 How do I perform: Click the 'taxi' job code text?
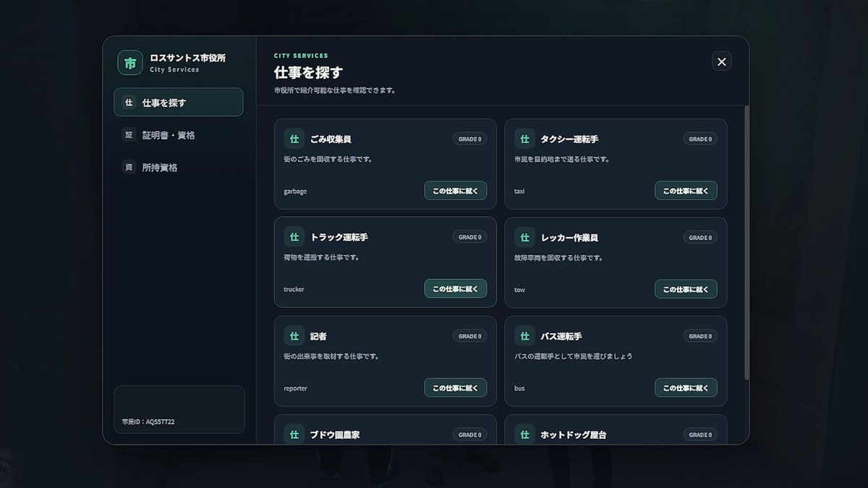coord(519,192)
